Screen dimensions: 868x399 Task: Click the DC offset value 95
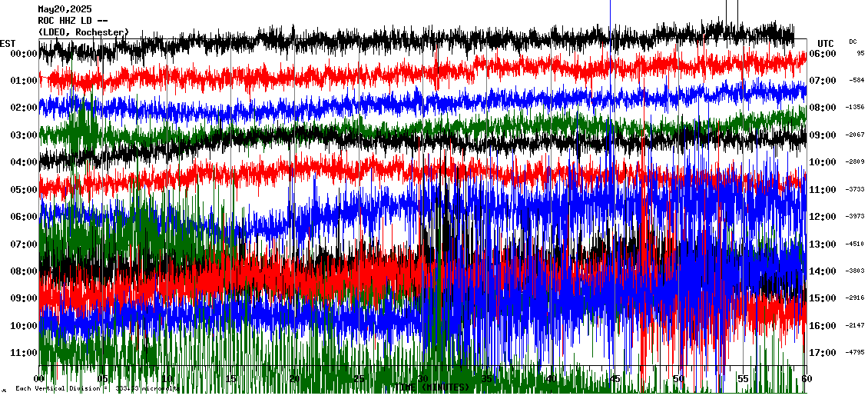point(860,54)
